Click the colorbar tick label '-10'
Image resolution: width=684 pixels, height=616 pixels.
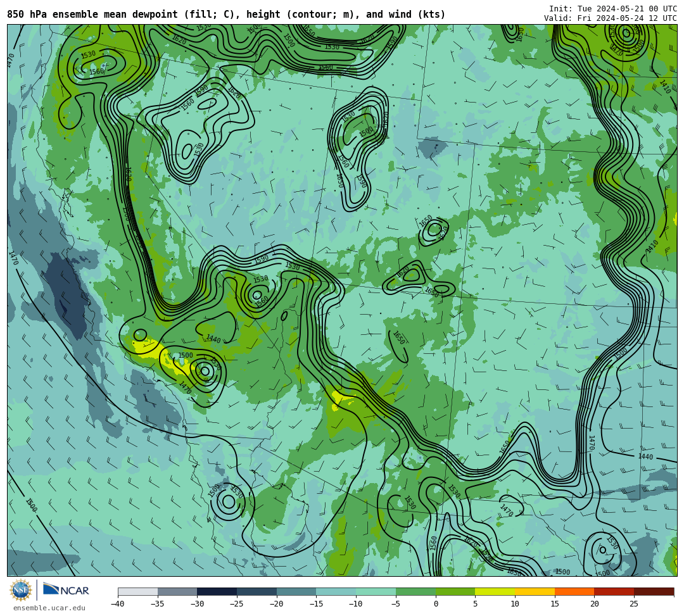click(x=355, y=604)
